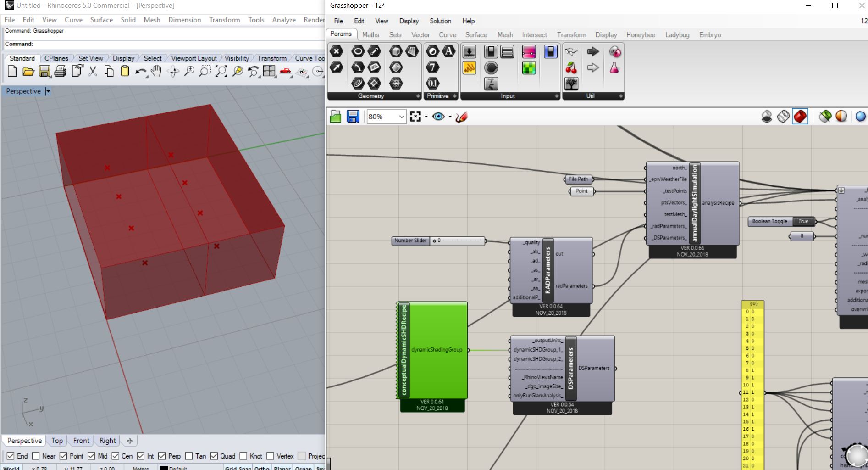The image size is (868, 470).
Task: Click the Copy icon in Rhino toolbar
Action: coord(109,71)
